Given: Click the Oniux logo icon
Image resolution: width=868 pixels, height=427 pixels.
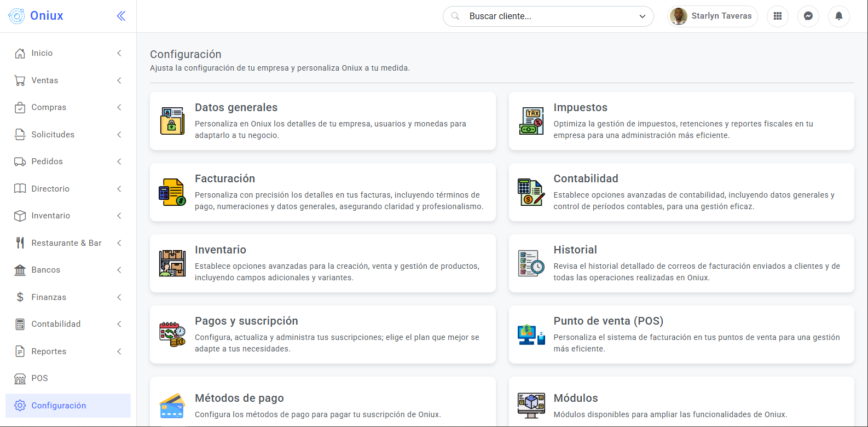Looking at the screenshot, I should pyautogui.click(x=17, y=16).
